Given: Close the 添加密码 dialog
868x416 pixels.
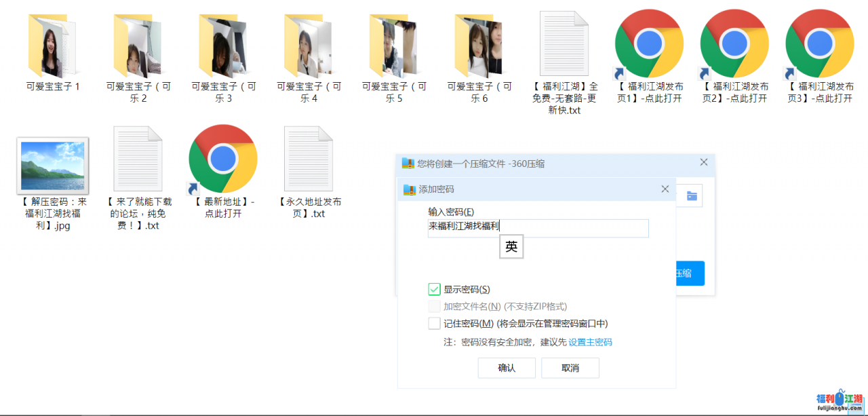Looking at the screenshot, I should pyautogui.click(x=665, y=189).
